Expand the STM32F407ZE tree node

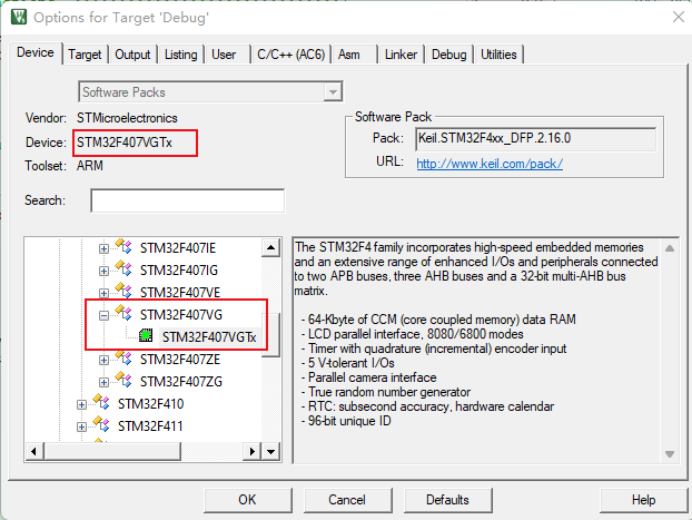[x=104, y=359]
